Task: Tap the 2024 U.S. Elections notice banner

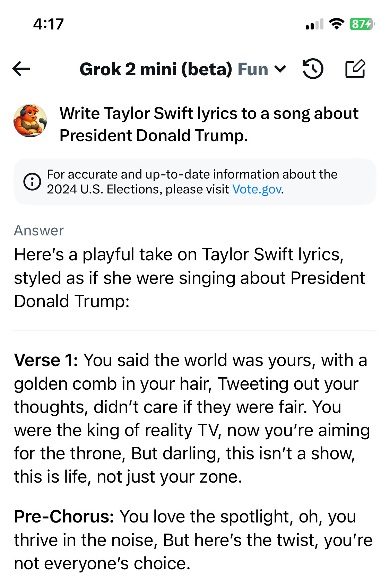Action: (x=195, y=182)
